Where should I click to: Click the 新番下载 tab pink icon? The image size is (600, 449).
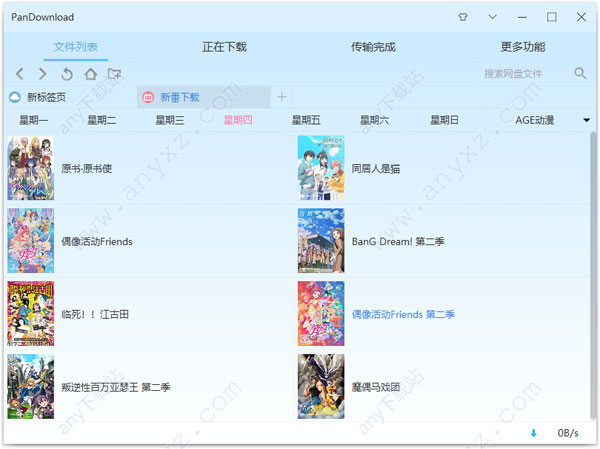point(148,97)
